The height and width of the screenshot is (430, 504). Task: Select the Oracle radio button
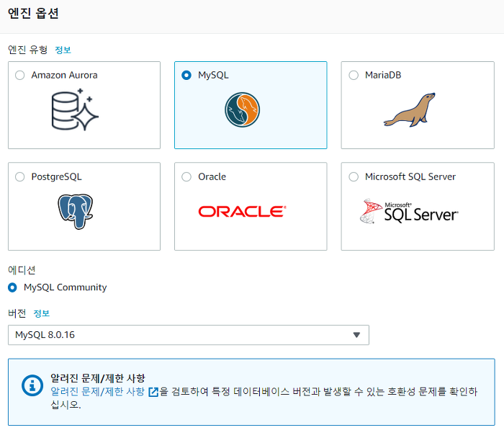(186, 177)
